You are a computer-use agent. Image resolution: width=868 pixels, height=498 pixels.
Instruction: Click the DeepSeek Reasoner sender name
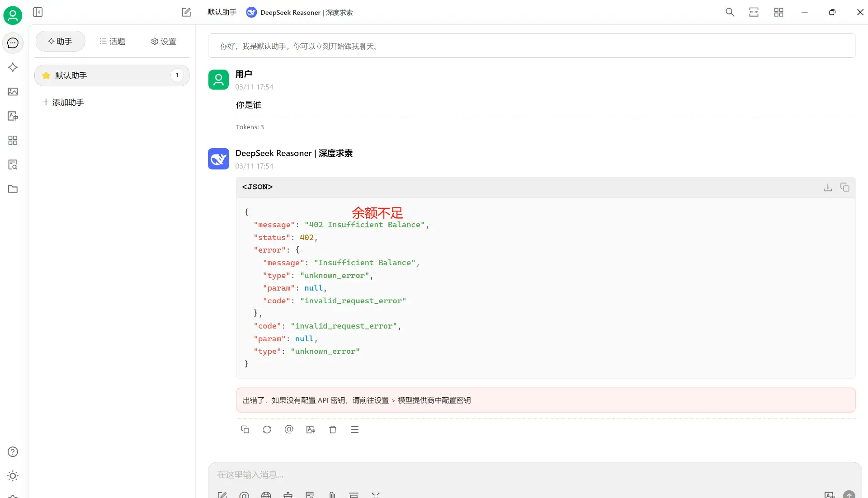click(x=294, y=153)
